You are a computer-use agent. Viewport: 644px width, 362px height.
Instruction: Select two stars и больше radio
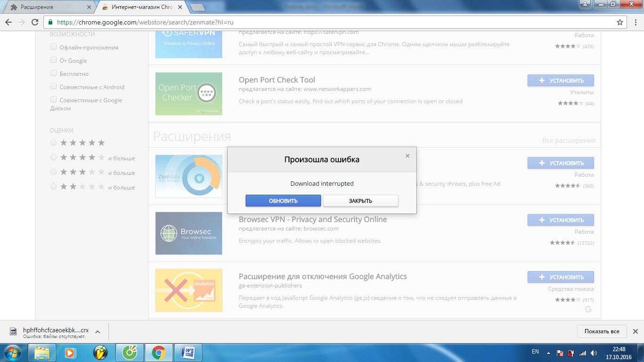click(x=53, y=186)
